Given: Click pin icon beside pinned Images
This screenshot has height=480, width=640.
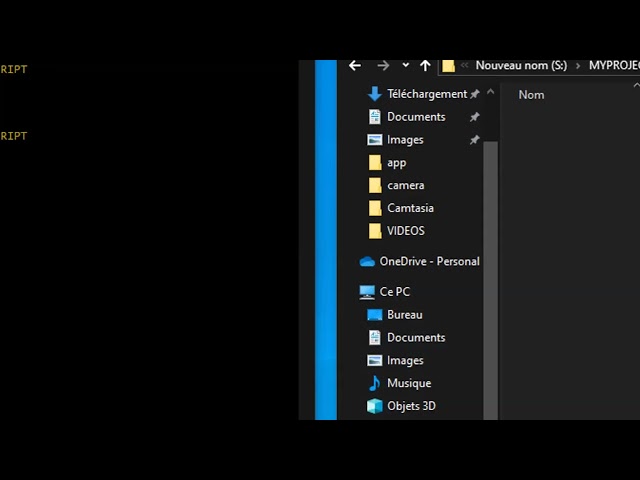Looking at the screenshot, I should point(474,140).
